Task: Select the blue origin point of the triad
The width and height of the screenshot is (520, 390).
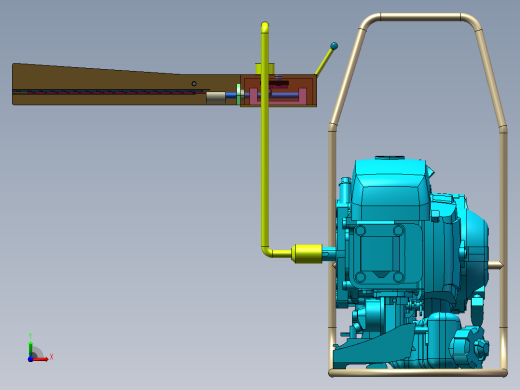Action: coord(30,359)
